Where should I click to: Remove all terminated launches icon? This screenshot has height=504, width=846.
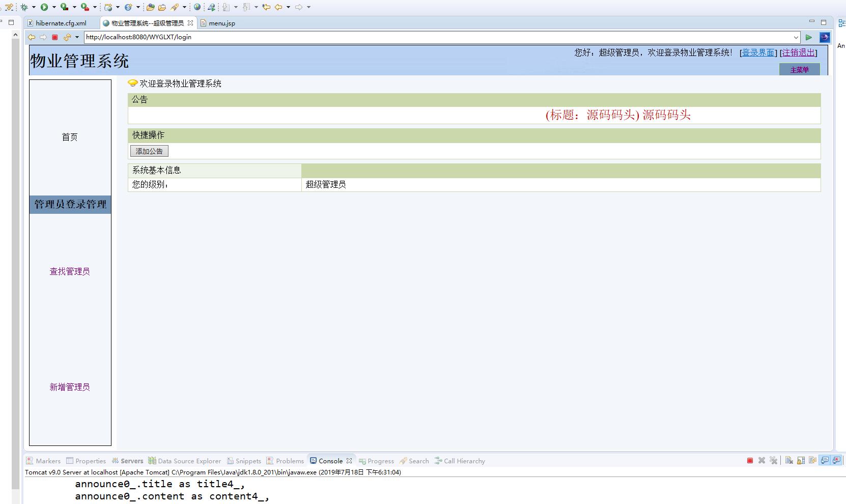774,461
